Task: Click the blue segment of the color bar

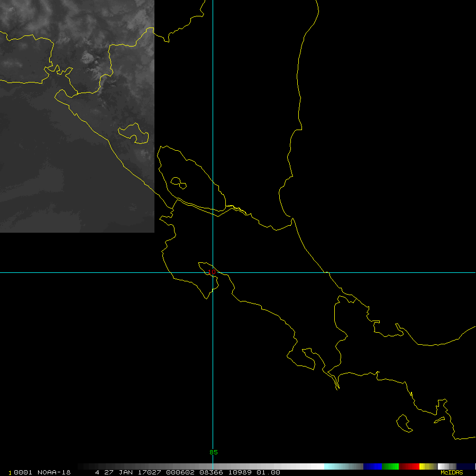Action: (x=372, y=466)
